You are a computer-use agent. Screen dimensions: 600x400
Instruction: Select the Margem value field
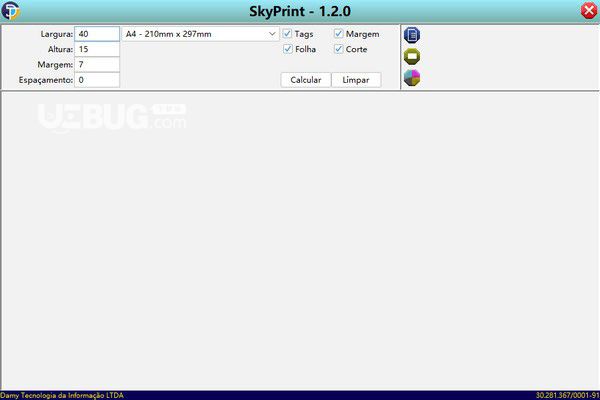point(97,65)
